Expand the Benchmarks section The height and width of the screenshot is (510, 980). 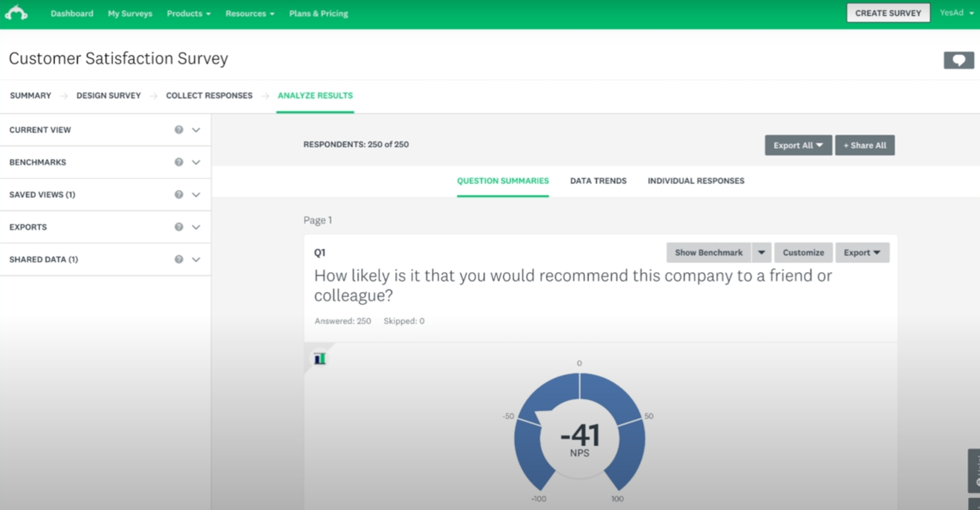pos(196,162)
